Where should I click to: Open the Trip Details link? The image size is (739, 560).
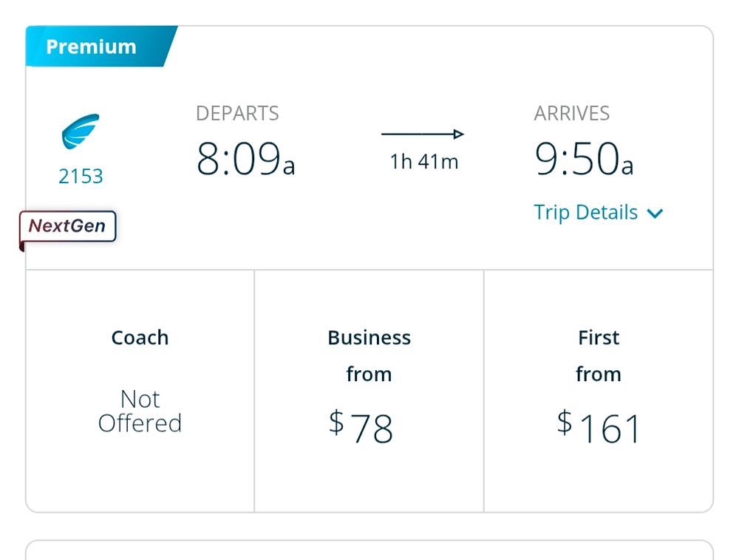pyautogui.click(x=586, y=213)
